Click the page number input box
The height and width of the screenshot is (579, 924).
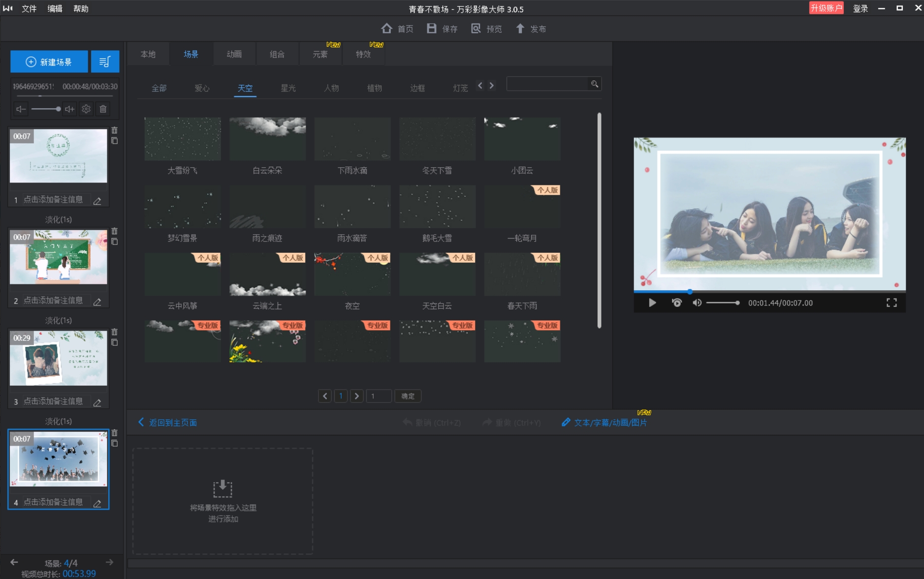coord(379,396)
